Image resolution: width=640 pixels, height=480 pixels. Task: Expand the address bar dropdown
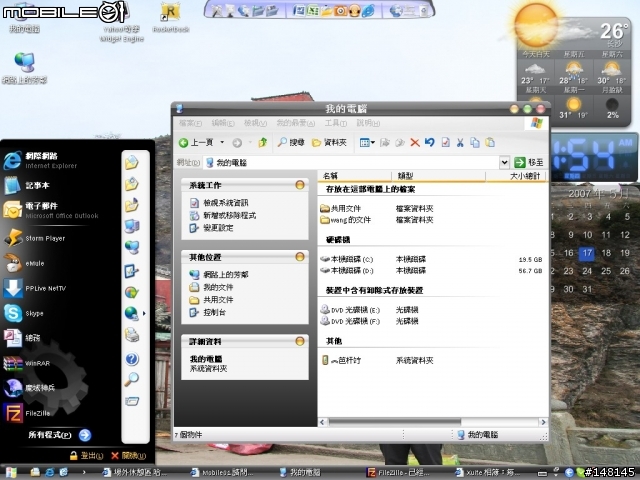[504, 162]
